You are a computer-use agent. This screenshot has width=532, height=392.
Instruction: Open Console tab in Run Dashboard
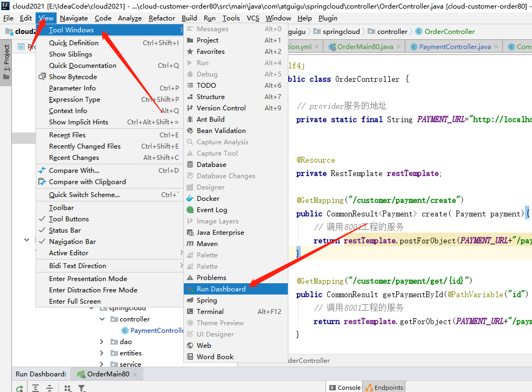pyautogui.click(x=344, y=388)
